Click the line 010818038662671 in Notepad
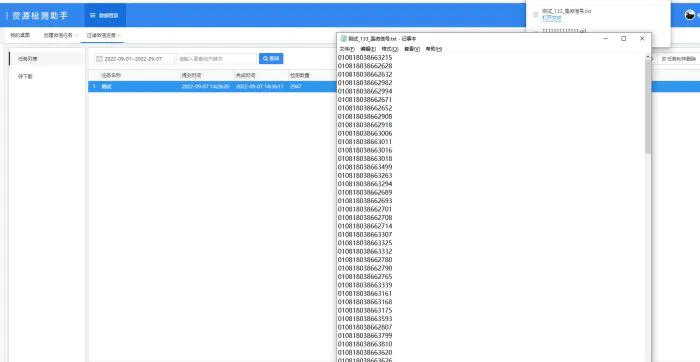700x362 pixels. [365, 100]
